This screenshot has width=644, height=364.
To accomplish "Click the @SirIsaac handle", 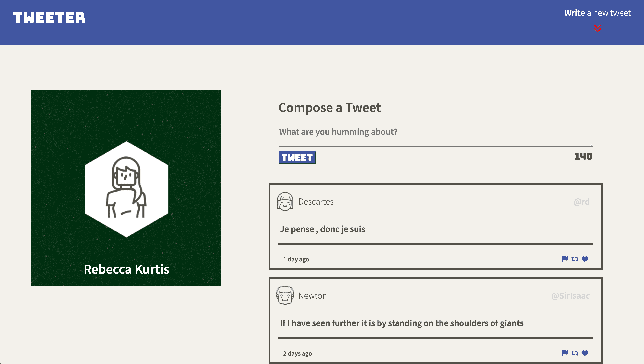I will coord(571,296).
